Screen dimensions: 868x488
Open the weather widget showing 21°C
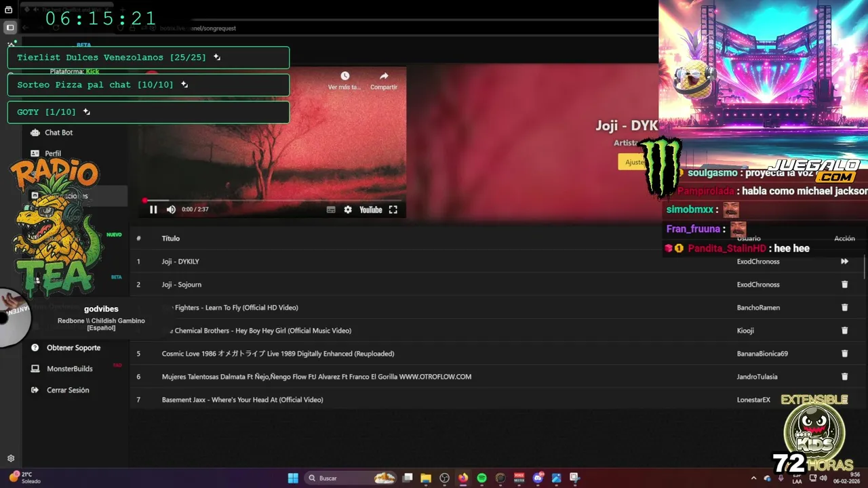pyautogui.click(x=24, y=478)
